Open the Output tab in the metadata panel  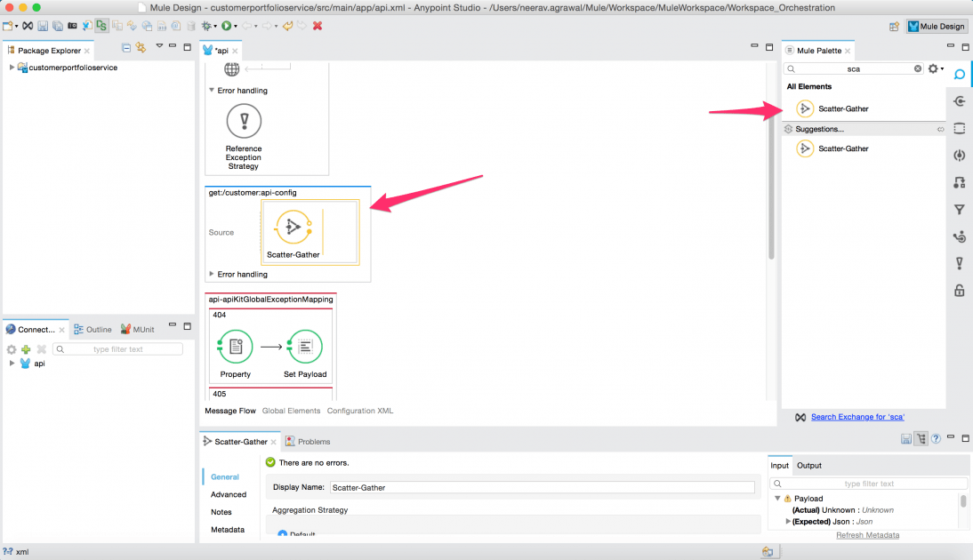click(809, 465)
